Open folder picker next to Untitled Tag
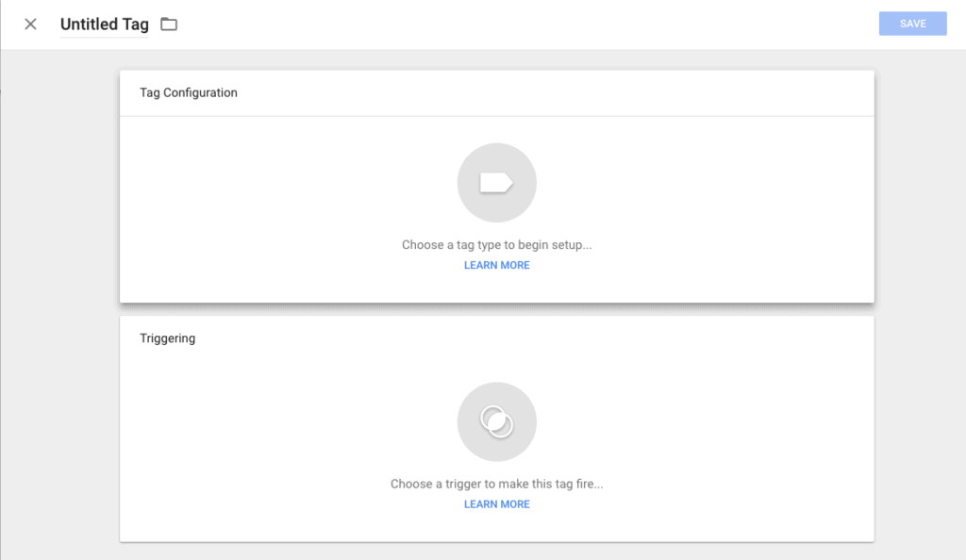Viewport: 966px width, 560px height. pyautogui.click(x=169, y=25)
